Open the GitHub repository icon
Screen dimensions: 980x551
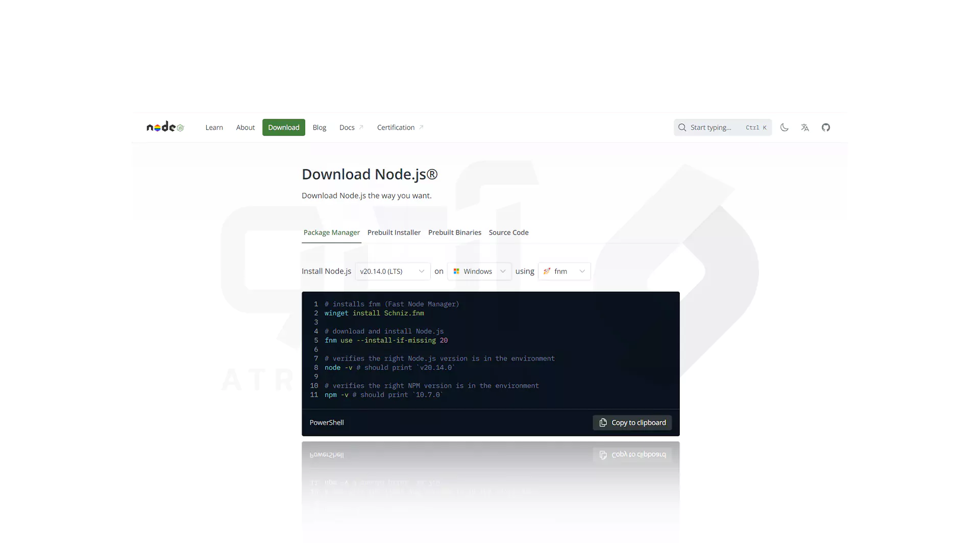(826, 128)
